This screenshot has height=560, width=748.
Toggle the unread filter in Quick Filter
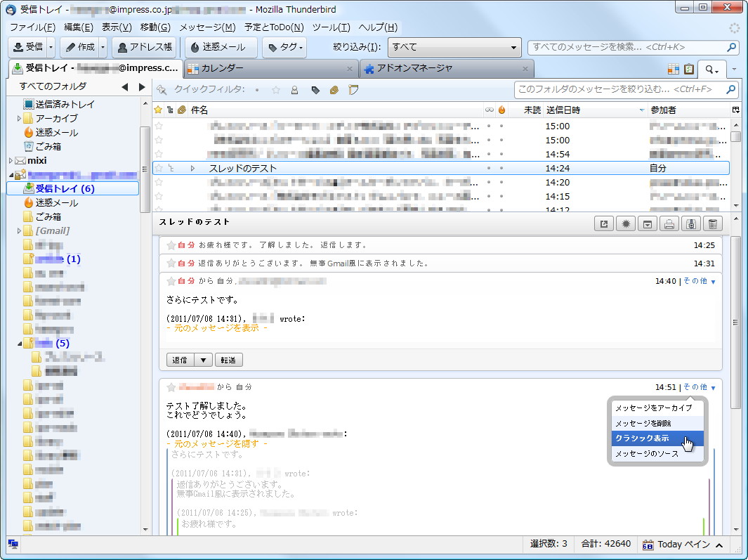tap(256, 90)
